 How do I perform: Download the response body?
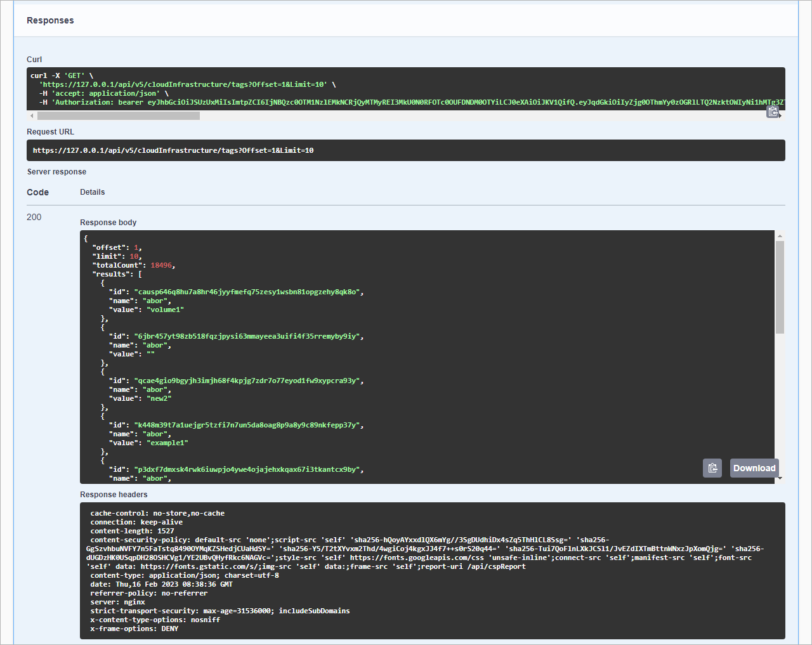click(754, 468)
